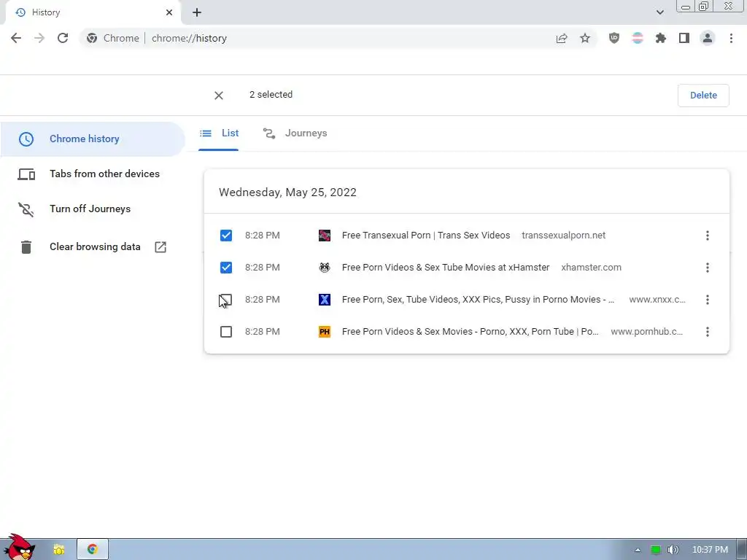Click the Chrome site info chip

pyautogui.click(x=113, y=38)
